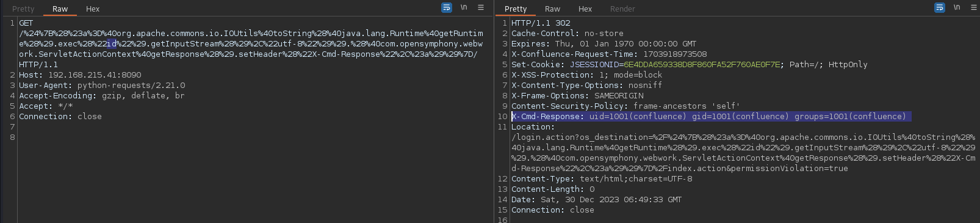Click the HTTP/1.1 version ending the request line
Image resolution: width=980 pixels, height=223 pixels.
[x=38, y=65]
